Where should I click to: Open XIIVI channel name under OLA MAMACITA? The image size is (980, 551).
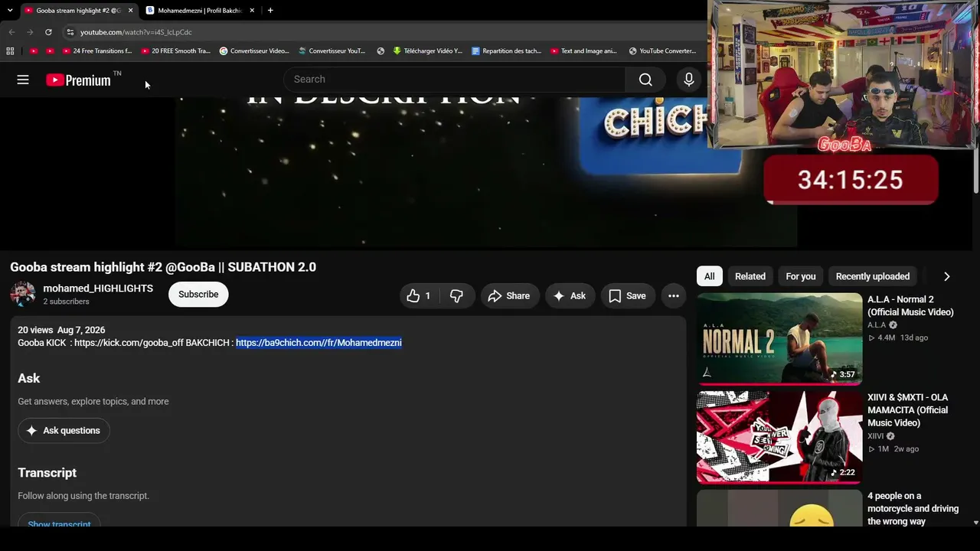[x=876, y=436]
